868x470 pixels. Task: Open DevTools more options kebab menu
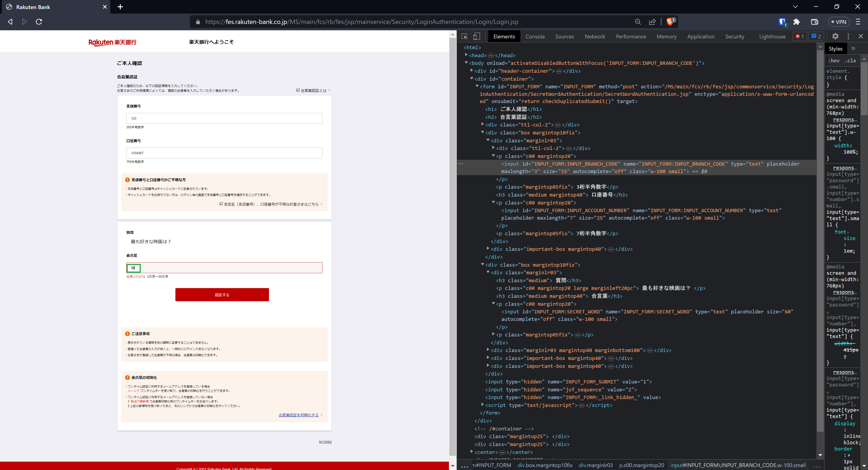point(849,36)
